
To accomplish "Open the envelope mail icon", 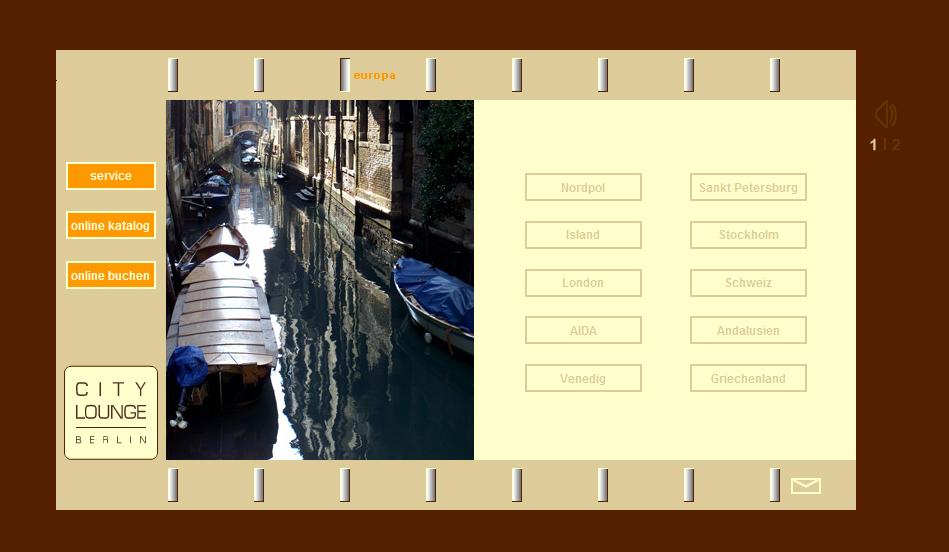I will [x=805, y=486].
